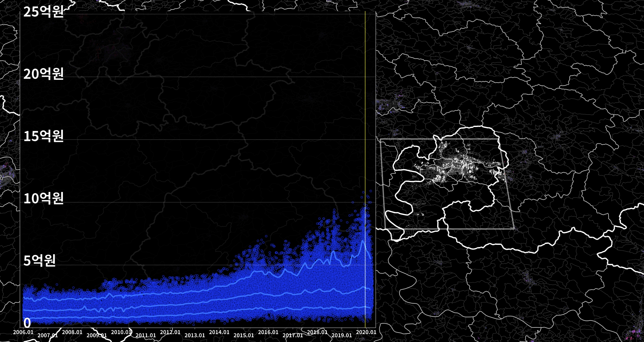Click the 5억원 axis label

pos(40,261)
